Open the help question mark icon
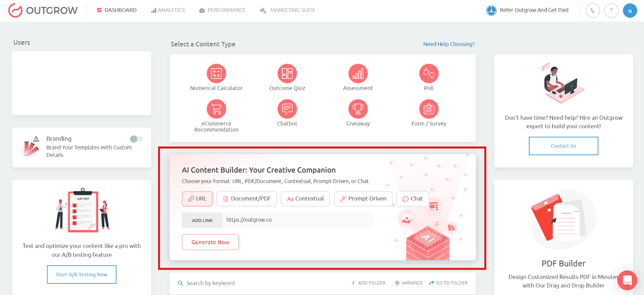The width and height of the screenshot is (644, 295). pos(611,10)
